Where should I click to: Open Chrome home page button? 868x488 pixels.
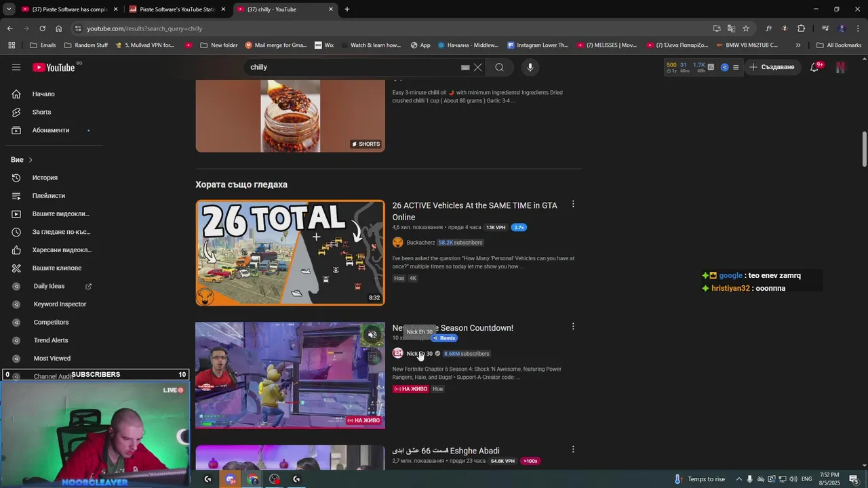(x=59, y=28)
